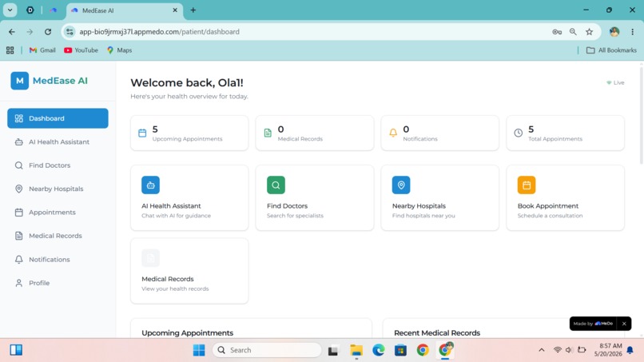Show hidden system tray icons chevron

coord(541,350)
